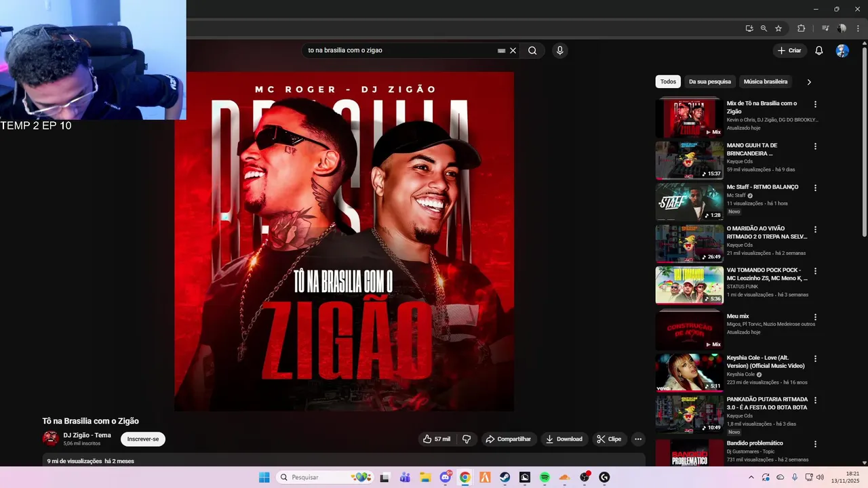Click the YouTube search magnifier button
The width and height of the screenshot is (868, 488).
coord(532,50)
